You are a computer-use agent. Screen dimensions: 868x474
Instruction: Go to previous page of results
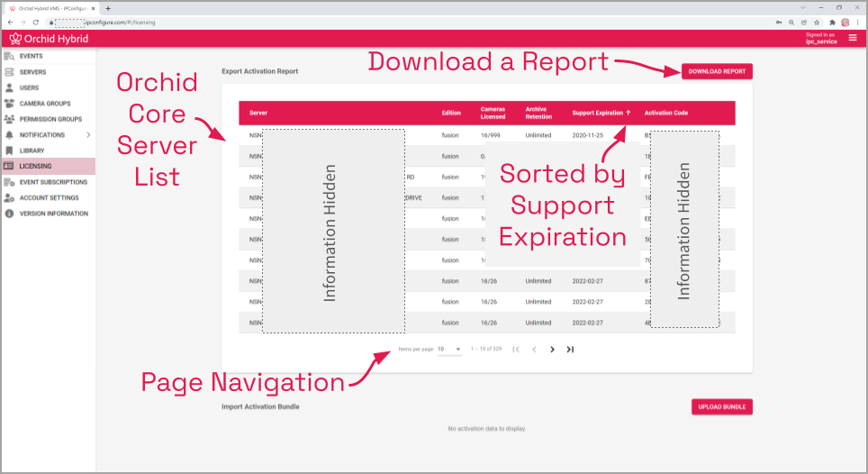534,350
